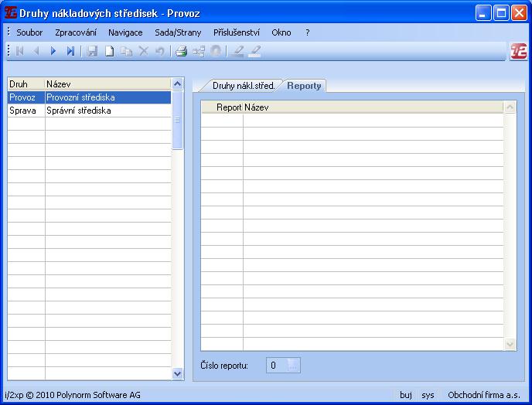Click Reporty table scroll up arrow
This screenshot has width=532, height=405.
[510, 107]
